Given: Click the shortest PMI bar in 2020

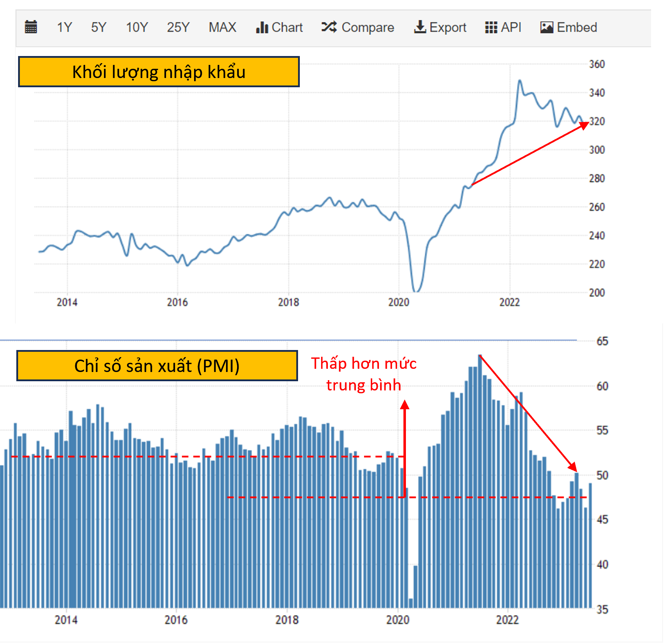Looking at the screenshot, I should (411, 603).
